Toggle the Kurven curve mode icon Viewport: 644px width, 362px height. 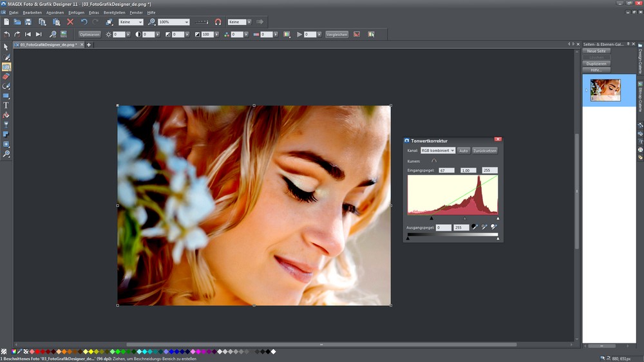pyautogui.click(x=433, y=161)
